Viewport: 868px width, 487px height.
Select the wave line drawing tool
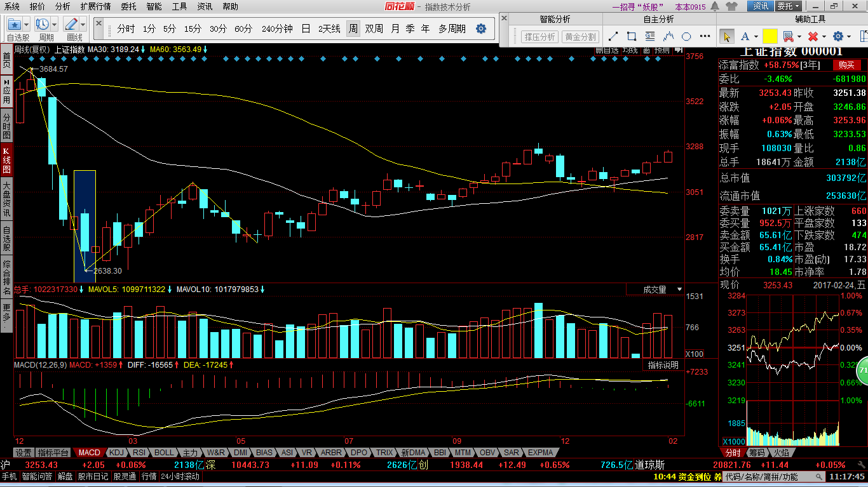pyautogui.click(x=668, y=36)
